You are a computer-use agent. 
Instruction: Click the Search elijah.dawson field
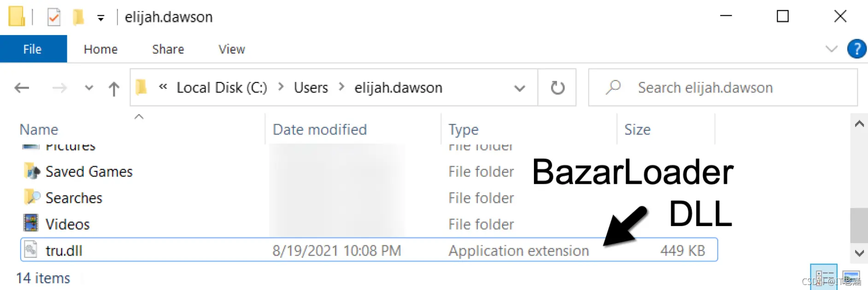click(723, 87)
